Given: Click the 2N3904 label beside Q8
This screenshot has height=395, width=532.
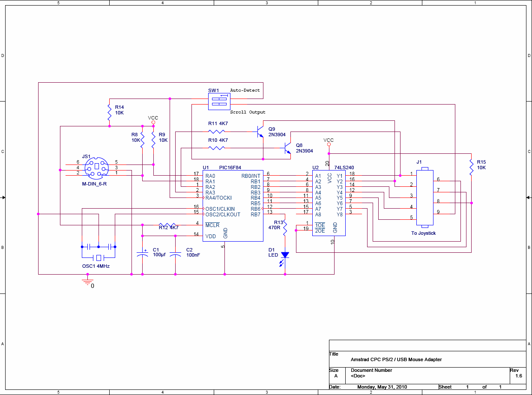Looking at the screenshot, I should (x=305, y=151).
